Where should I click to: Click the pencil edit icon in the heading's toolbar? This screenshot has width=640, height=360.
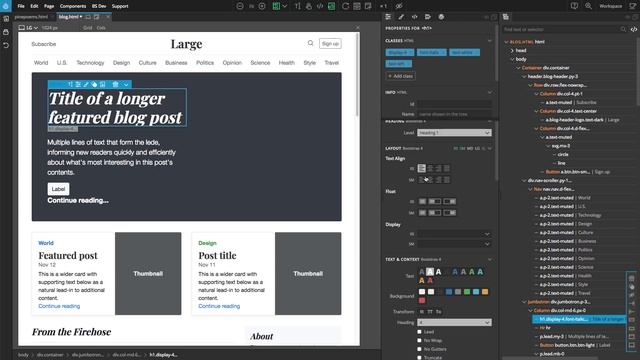point(86,84)
